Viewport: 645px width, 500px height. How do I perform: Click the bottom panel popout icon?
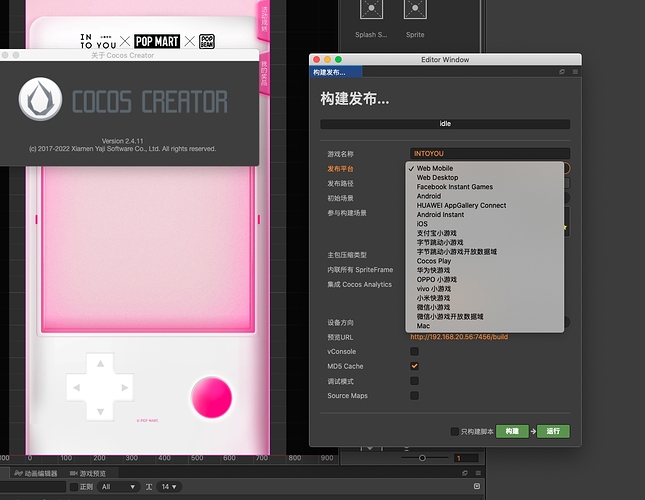point(465,473)
